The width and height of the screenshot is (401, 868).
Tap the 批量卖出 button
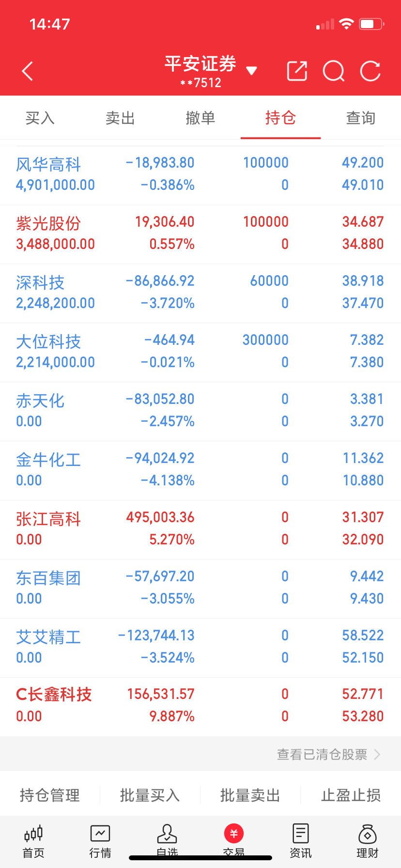[250, 795]
